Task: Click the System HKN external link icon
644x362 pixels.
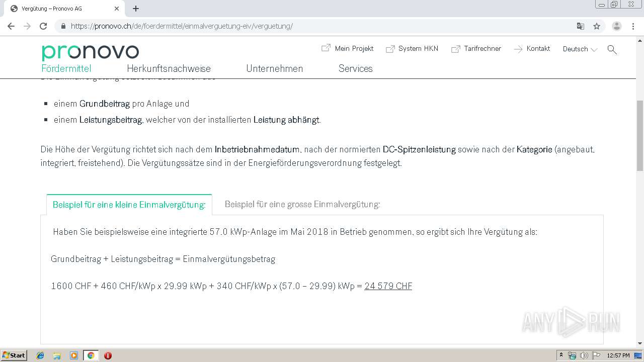Action: tap(390, 49)
